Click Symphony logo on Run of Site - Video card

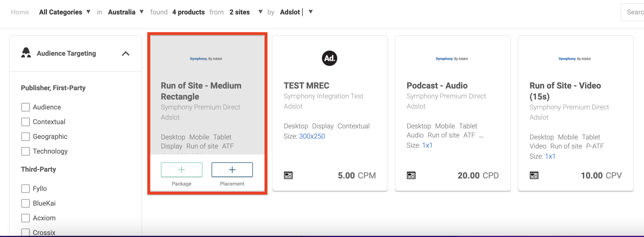575,59
